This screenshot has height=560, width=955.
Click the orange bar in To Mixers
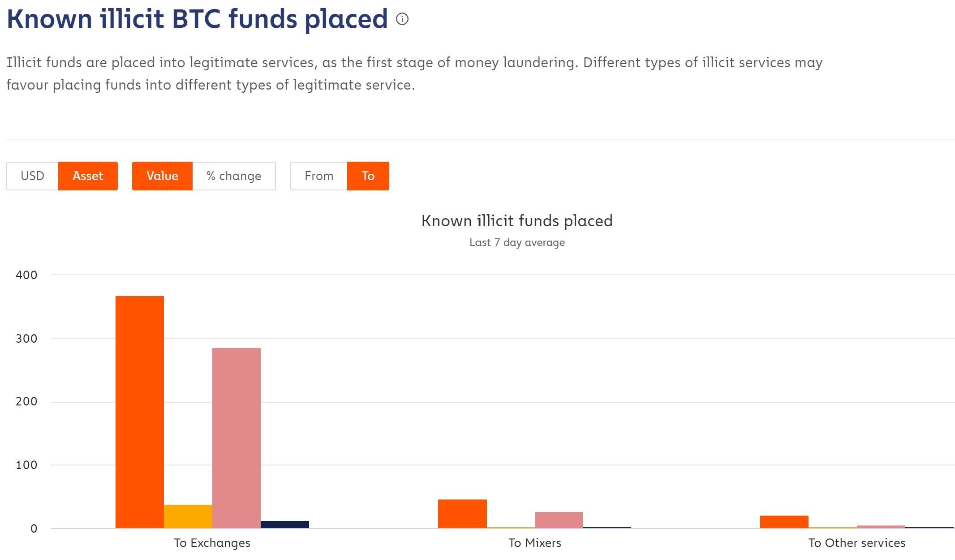coord(462,514)
